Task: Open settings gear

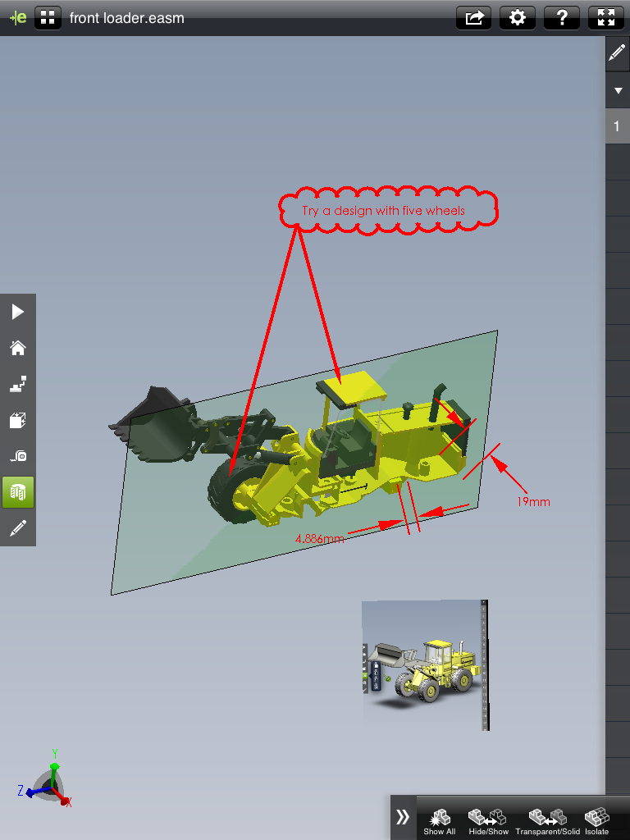Action: pyautogui.click(x=517, y=18)
